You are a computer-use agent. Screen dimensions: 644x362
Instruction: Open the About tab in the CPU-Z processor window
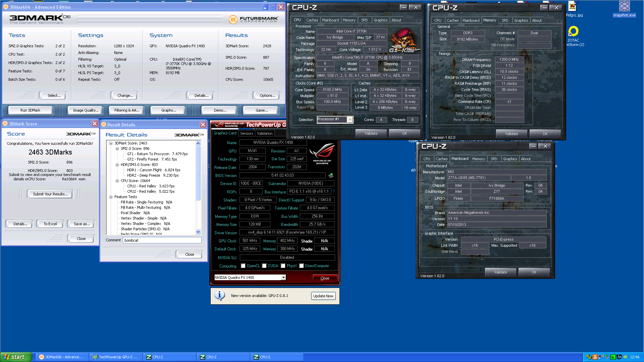(x=396, y=20)
